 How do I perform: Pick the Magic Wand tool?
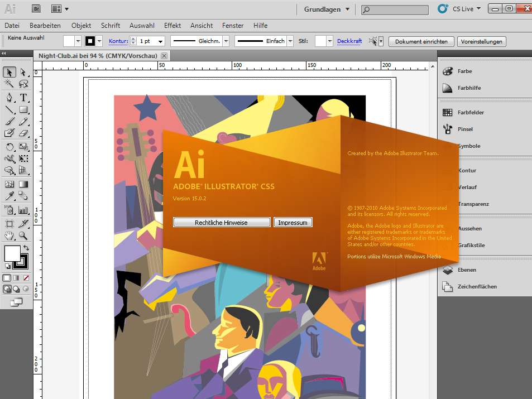coord(9,84)
